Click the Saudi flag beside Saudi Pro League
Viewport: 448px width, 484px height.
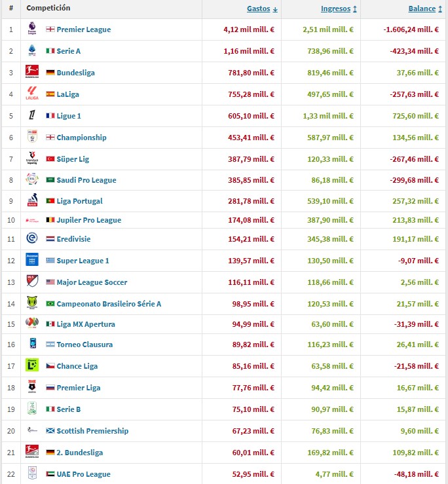(50, 180)
